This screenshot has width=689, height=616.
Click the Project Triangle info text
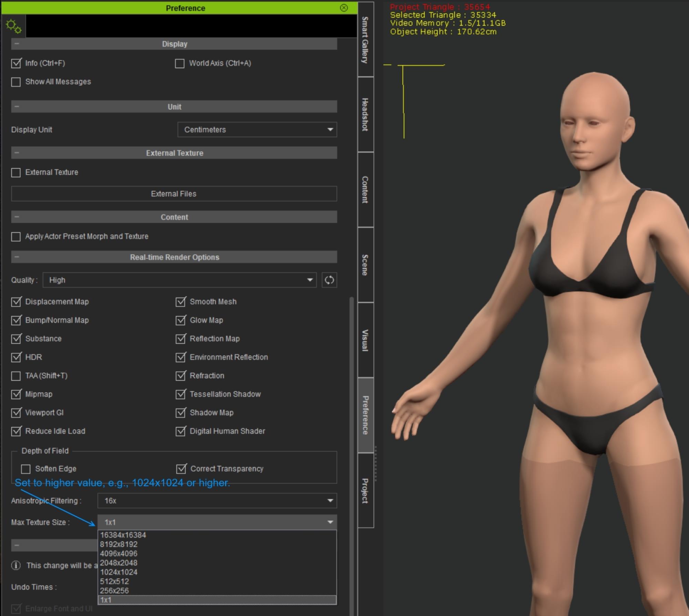440,7
